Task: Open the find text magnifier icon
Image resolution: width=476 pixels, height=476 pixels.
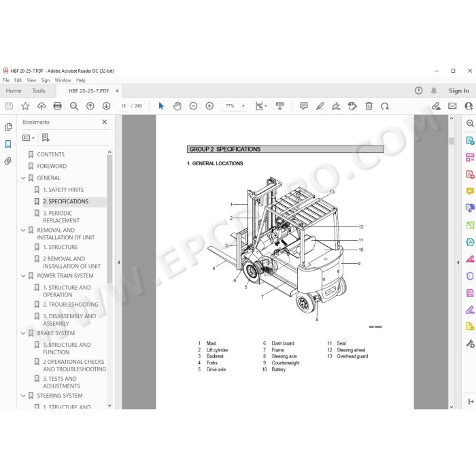Action: (x=73, y=106)
